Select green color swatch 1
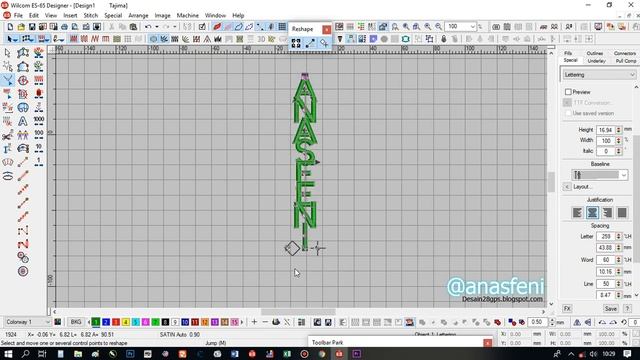Screen dimensions: 640x360 tap(96, 322)
